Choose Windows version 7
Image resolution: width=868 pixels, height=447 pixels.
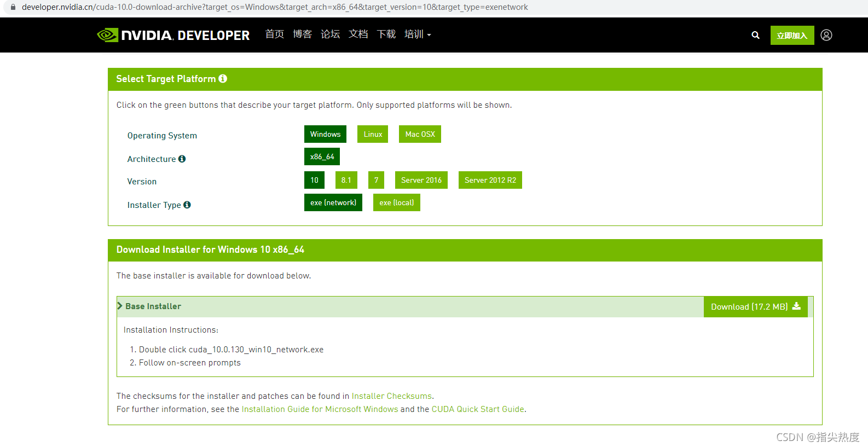(x=376, y=180)
